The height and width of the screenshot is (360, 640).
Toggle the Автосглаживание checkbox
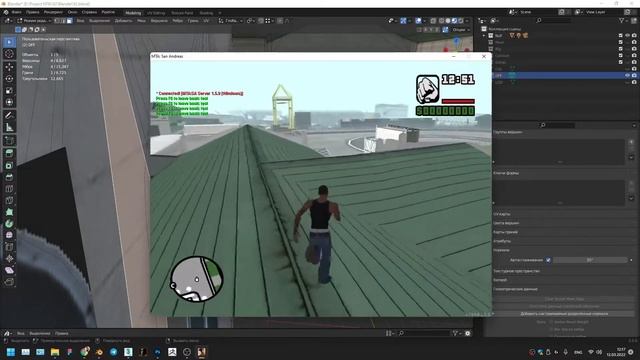click(x=548, y=260)
